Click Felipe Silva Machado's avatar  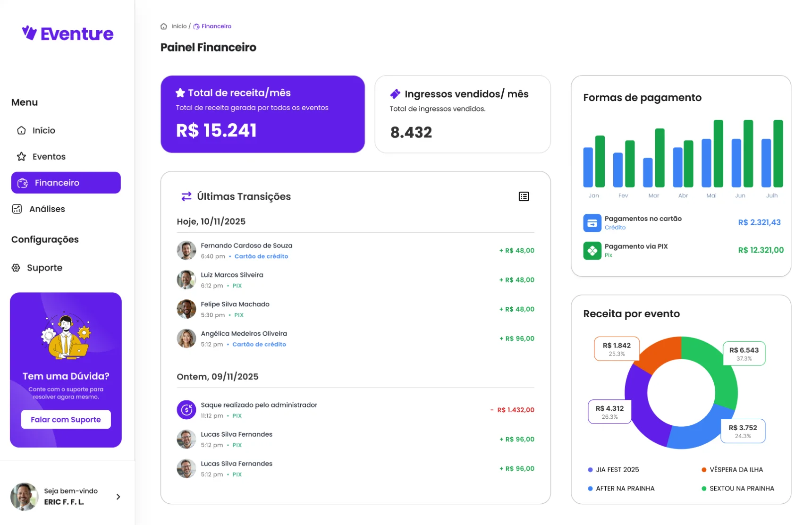pyautogui.click(x=186, y=309)
